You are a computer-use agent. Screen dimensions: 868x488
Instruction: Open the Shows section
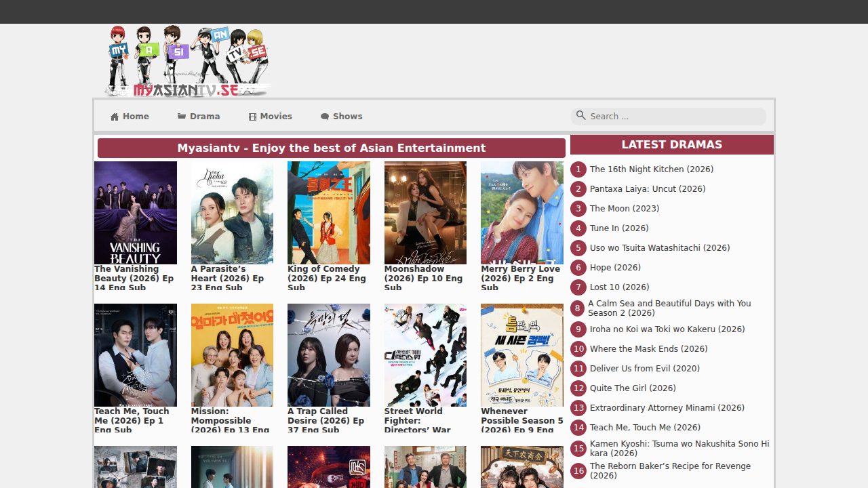341,117
